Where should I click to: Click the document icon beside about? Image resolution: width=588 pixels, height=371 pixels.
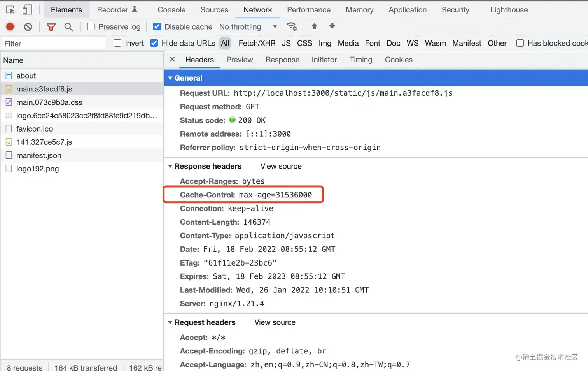pos(9,76)
